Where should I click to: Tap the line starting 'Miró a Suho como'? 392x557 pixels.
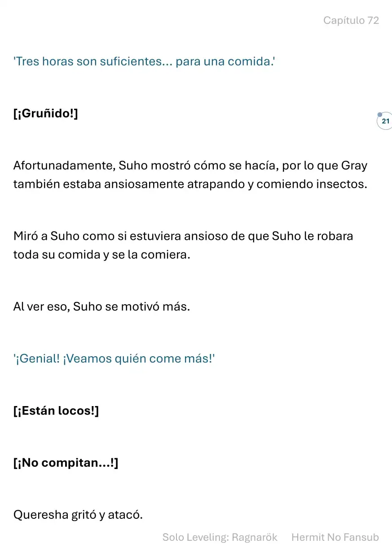[x=183, y=236]
